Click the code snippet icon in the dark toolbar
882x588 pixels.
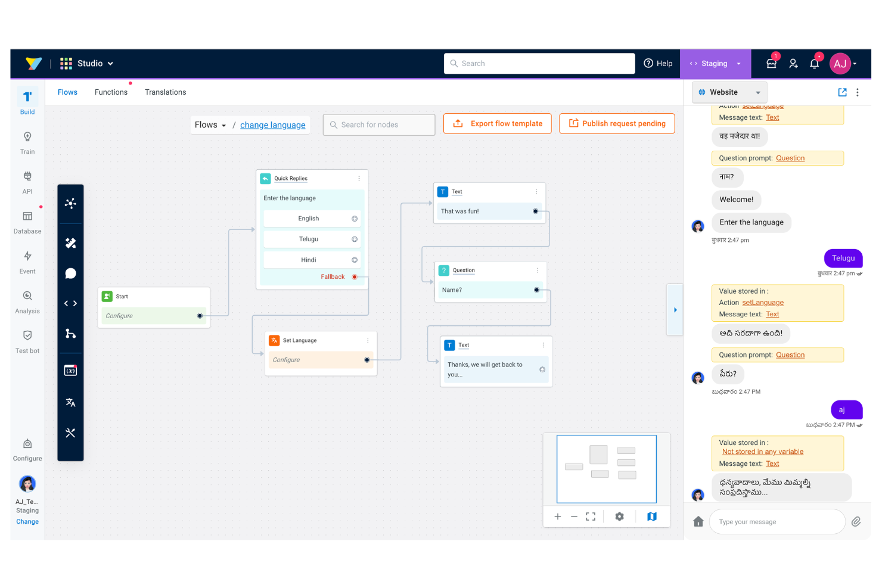pos(70,303)
